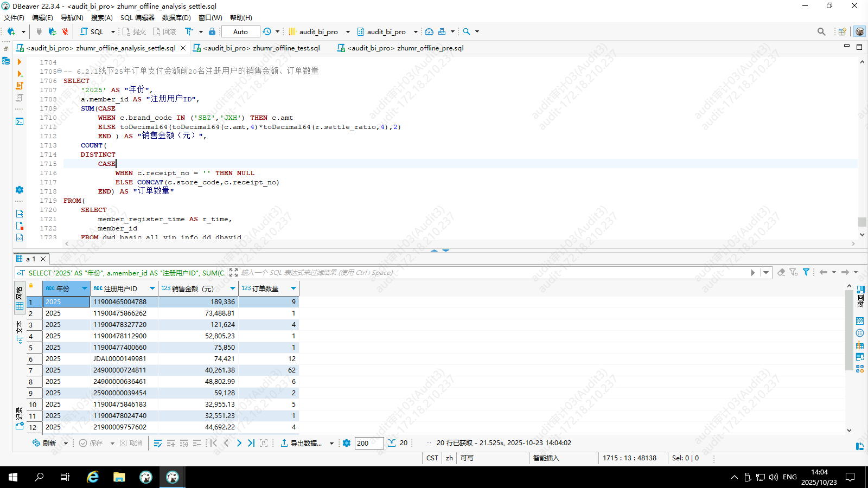Expand the active database audit_bi_pro dropdown
Screen dimensions: 868x488
pyautogui.click(x=416, y=32)
